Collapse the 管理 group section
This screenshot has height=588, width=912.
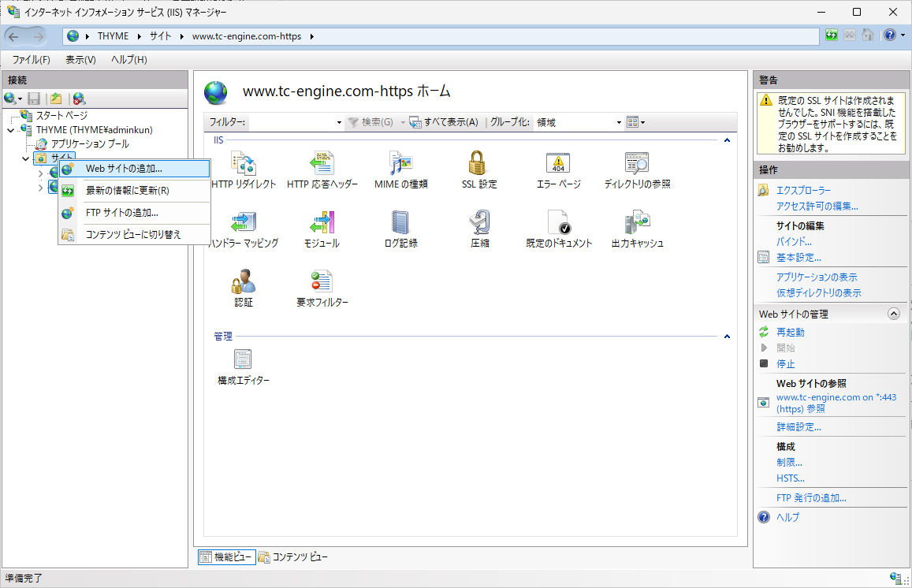pos(727,336)
